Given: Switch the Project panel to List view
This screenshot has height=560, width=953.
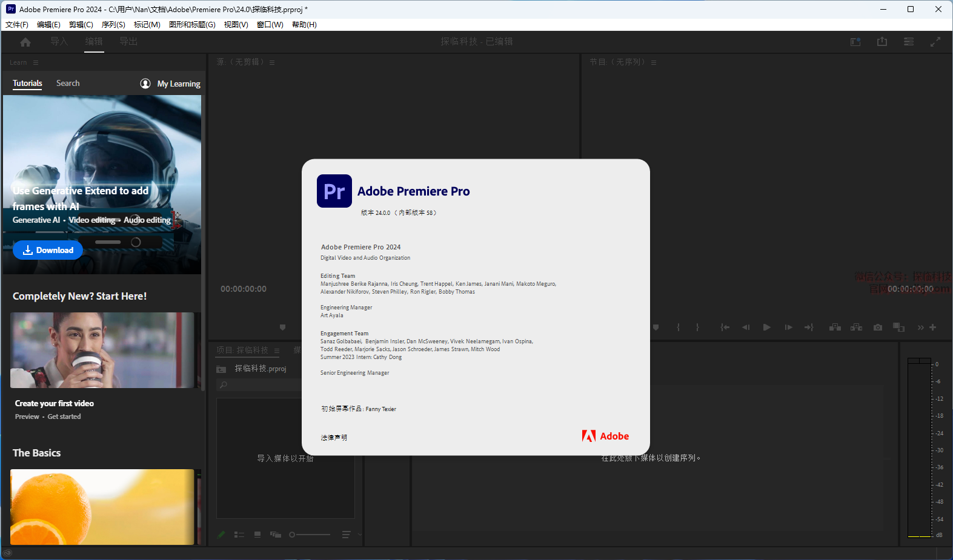Looking at the screenshot, I should tap(239, 535).
